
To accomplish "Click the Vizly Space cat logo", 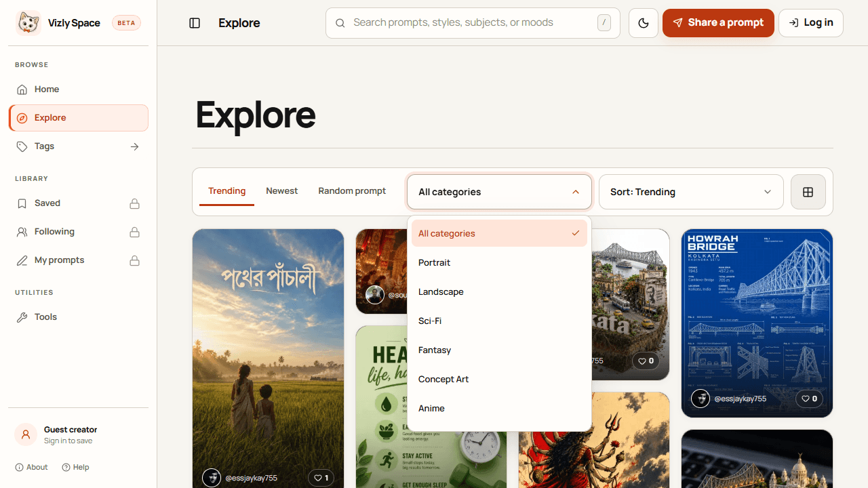I will 28,23.
